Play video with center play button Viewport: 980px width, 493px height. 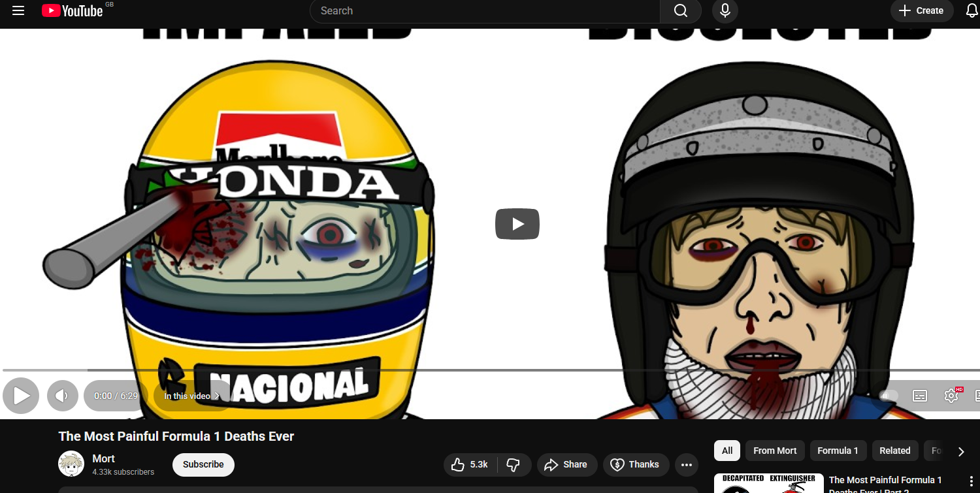coord(517,224)
